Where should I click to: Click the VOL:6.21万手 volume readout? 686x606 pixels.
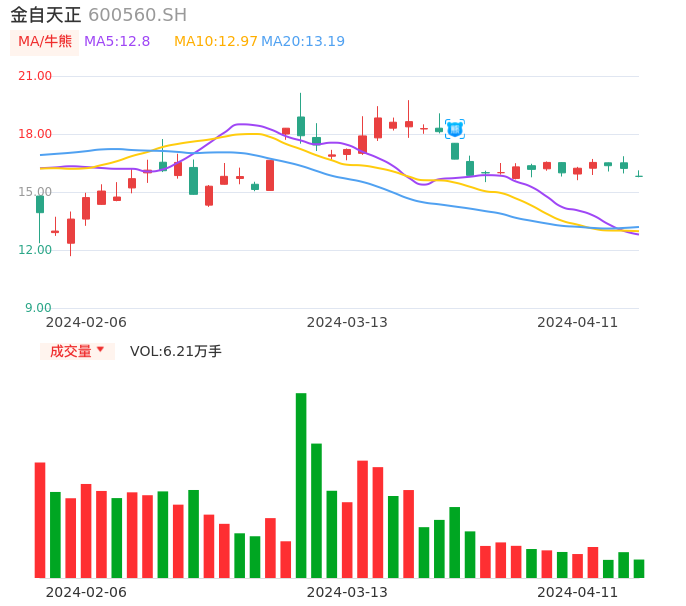(176, 351)
